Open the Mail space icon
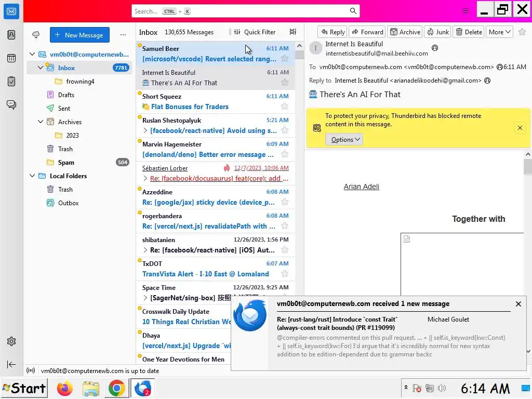The height and width of the screenshot is (399, 532). click(x=11, y=11)
